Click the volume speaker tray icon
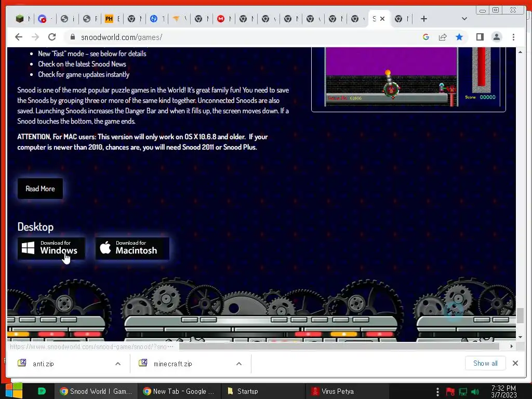Viewport: 532px width, 399px height. point(475,392)
